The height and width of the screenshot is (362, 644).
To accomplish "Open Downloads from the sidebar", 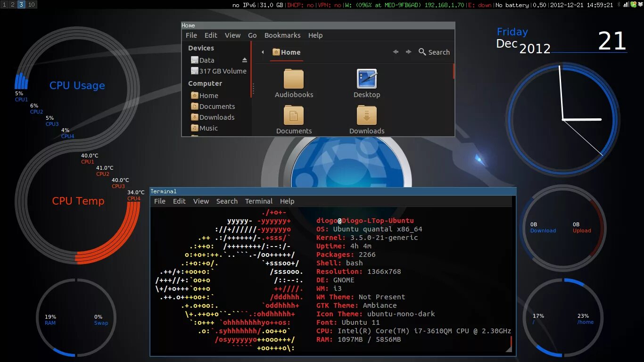I will 212,117.
